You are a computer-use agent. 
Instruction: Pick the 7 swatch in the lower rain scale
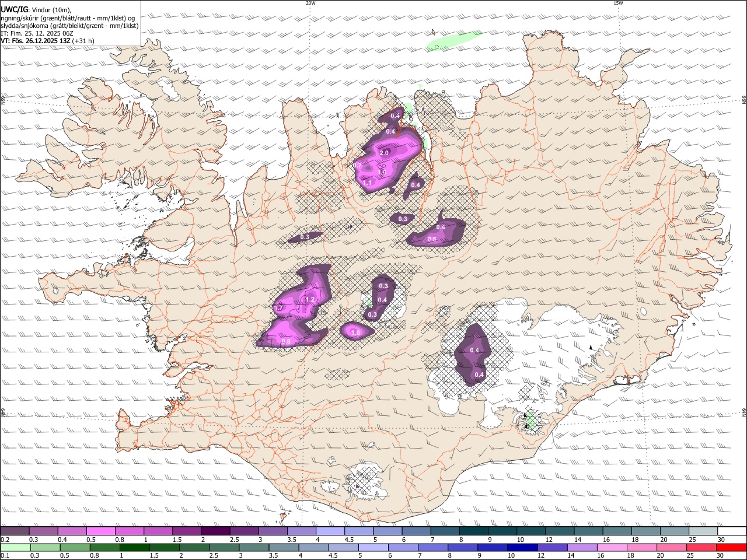[x=433, y=547]
